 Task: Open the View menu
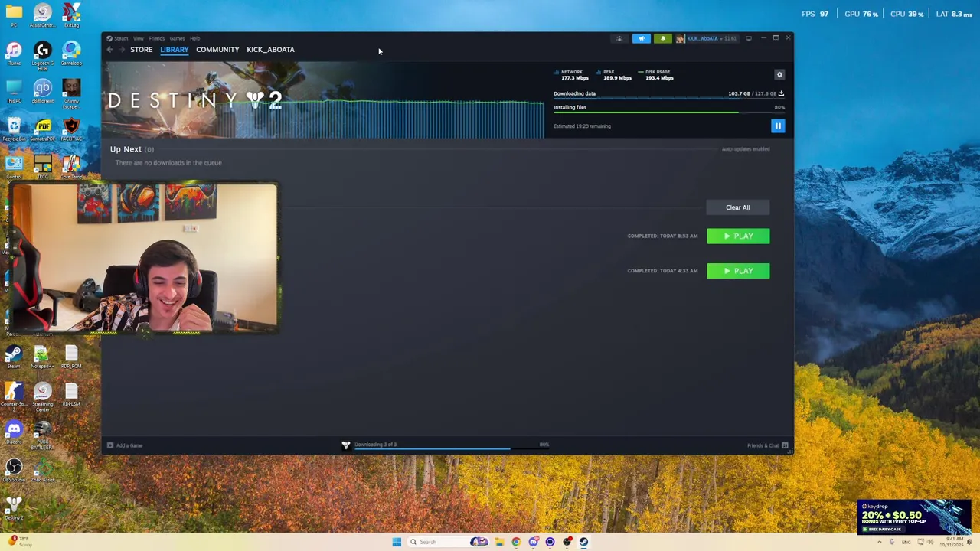(138, 38)
